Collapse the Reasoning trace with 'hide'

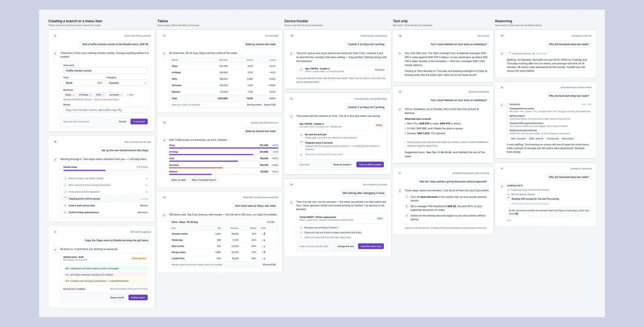coord(589,104)
